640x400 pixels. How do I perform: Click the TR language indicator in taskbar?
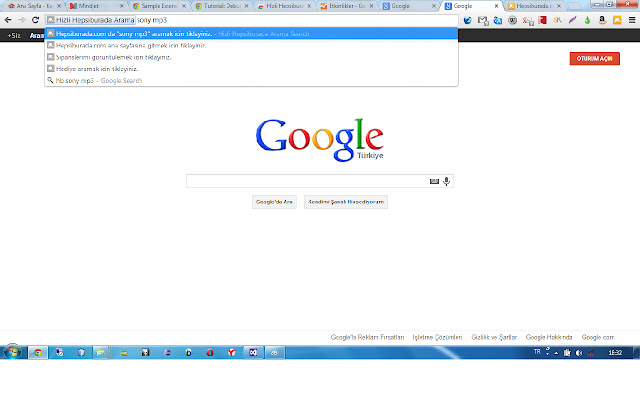[537, 352]
